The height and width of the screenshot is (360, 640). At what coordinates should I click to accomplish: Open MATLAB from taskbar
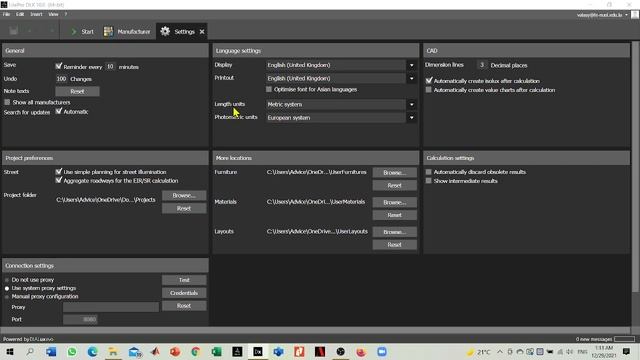(155, 351)
